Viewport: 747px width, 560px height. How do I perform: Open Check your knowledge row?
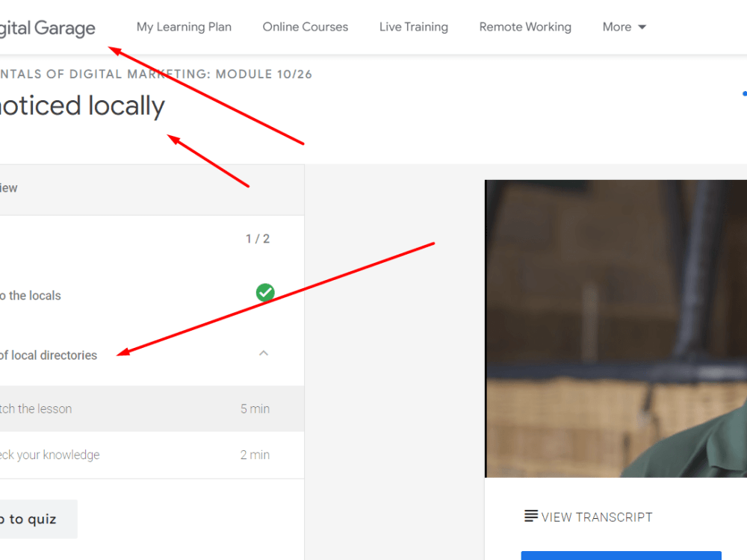(152, 455)
